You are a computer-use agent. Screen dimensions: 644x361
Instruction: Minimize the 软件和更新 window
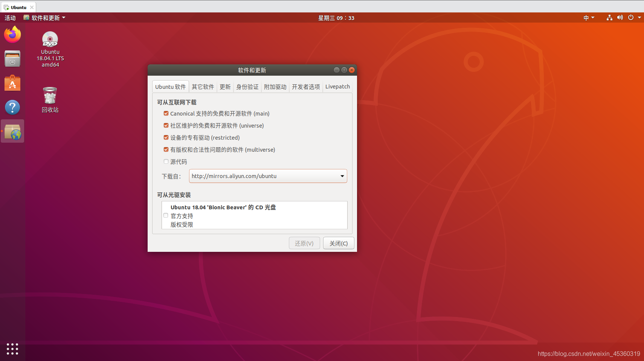337,70
